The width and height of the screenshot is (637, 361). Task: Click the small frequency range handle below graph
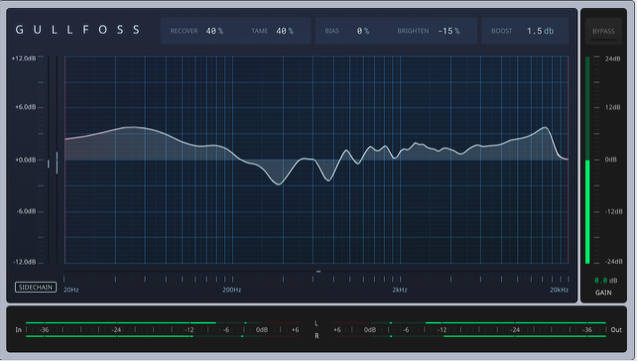point(318,271)
